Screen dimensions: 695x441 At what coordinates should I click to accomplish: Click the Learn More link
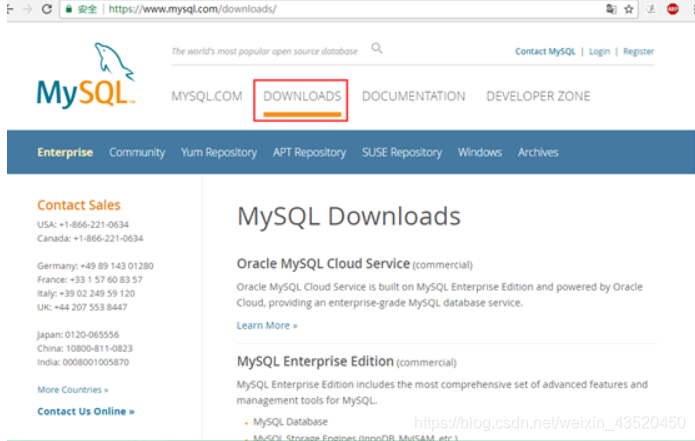(266, 325)
